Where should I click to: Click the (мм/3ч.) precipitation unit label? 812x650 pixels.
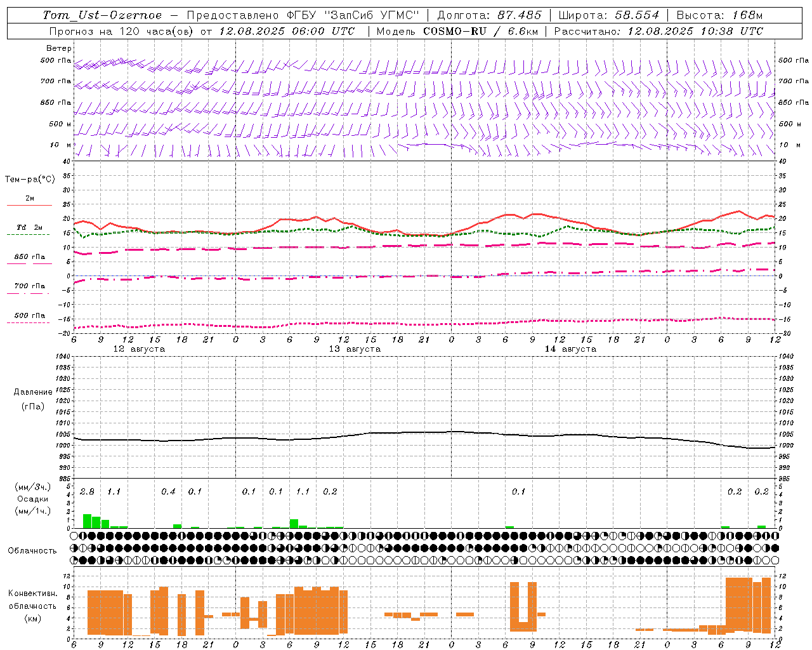32,487
